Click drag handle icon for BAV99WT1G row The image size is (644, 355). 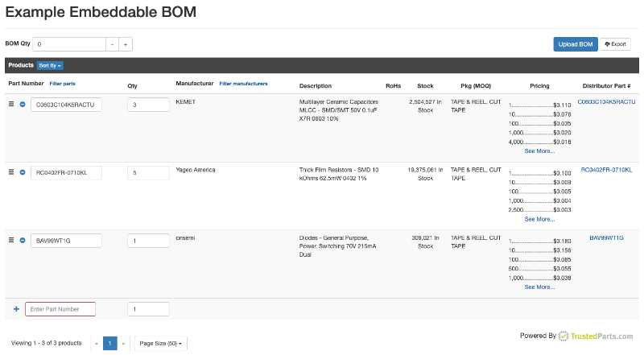click(11, 240)
